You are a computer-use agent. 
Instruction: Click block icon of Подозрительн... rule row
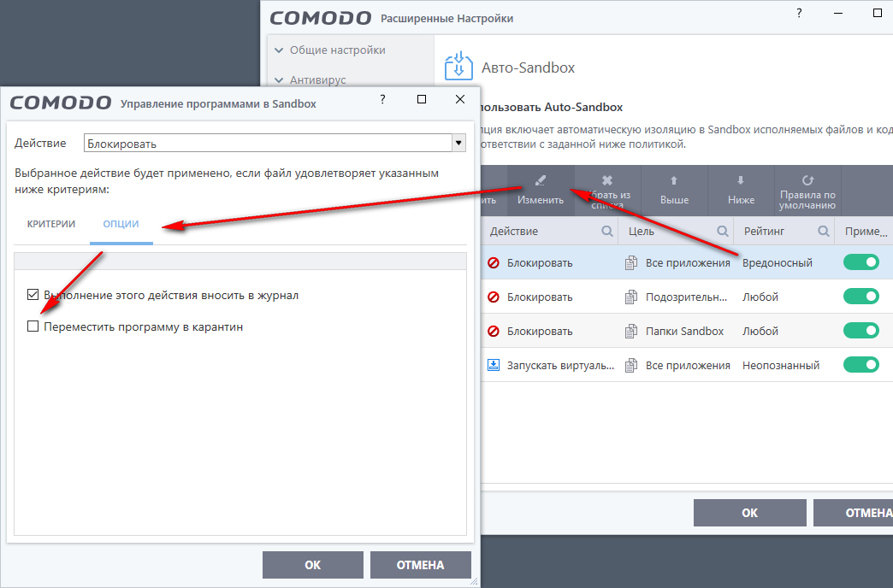pos(494,297)
